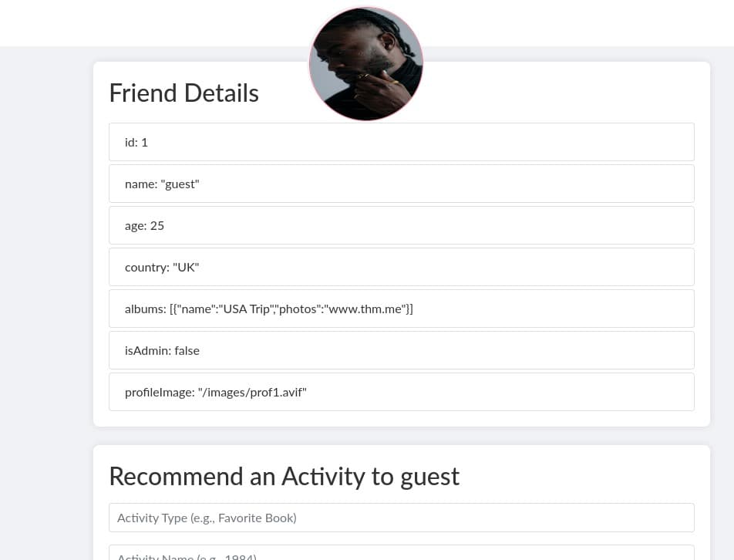Select the name: "guest" list row
The width and height of the screenshot is (734, 560).
point(401,184)
